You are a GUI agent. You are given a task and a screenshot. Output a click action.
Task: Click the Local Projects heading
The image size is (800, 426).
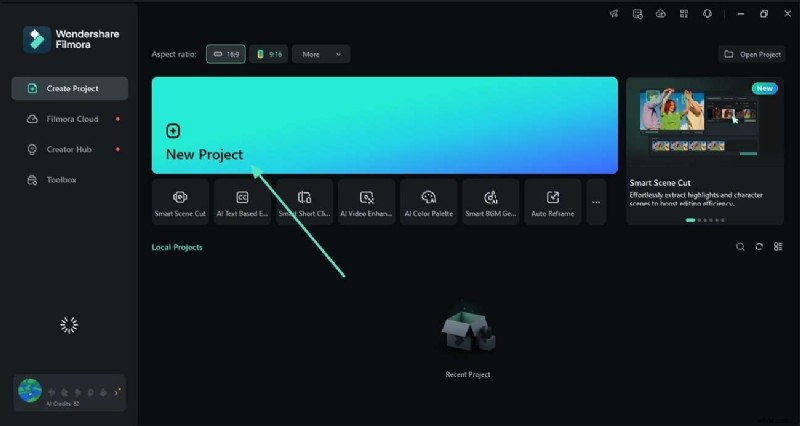point(177,247)
